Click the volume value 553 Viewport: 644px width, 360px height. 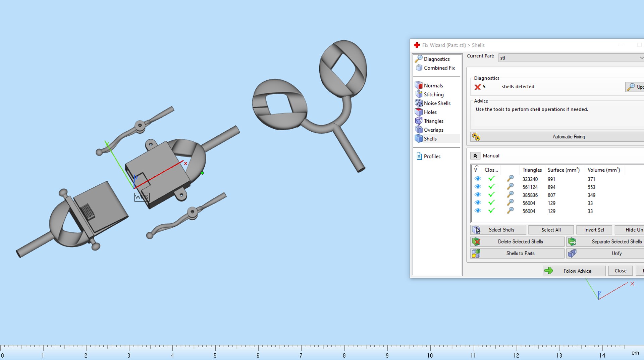591,187
